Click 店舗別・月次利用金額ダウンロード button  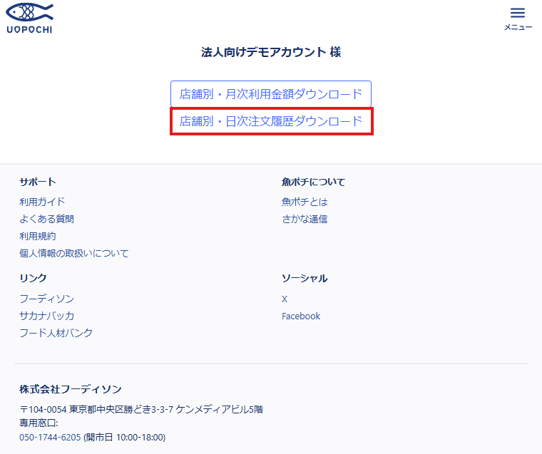(271, 94)
